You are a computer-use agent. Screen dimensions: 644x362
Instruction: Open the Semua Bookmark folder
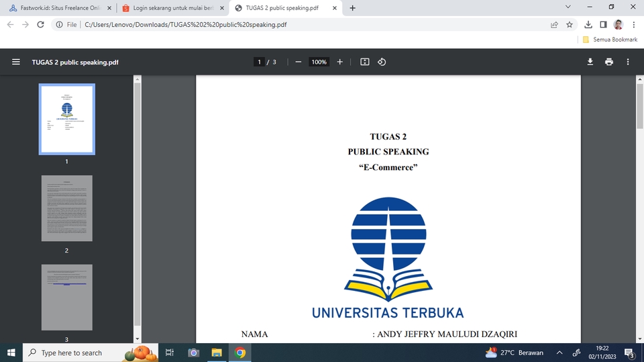pyautogui.click(x=610, y=40)
